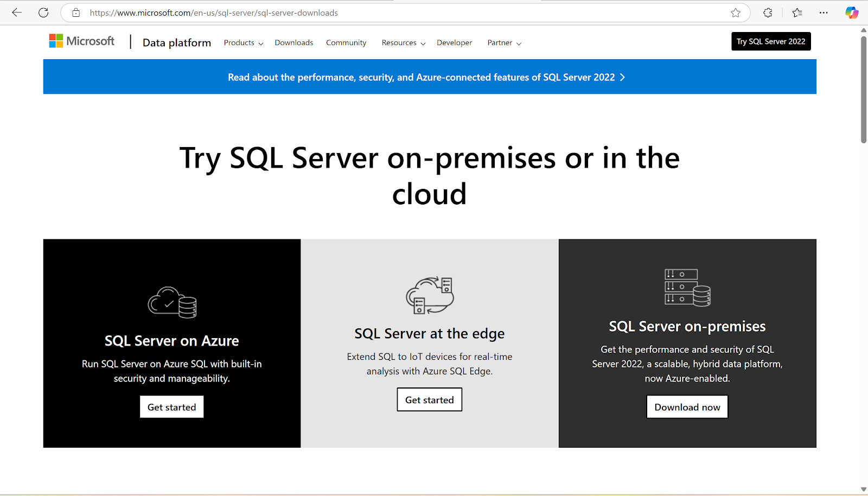
Task: Click scrollbar down arrow
Action: (x=864, y=489)
